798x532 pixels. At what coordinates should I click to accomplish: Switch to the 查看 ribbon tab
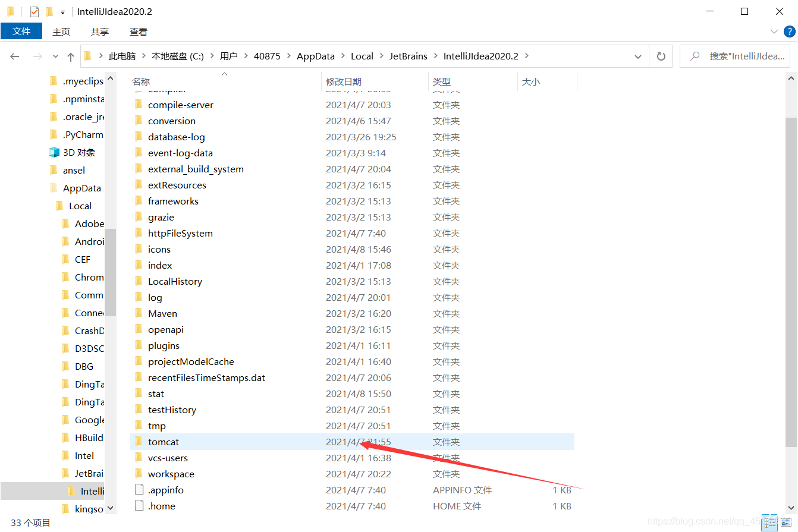[x=139, y=32]
